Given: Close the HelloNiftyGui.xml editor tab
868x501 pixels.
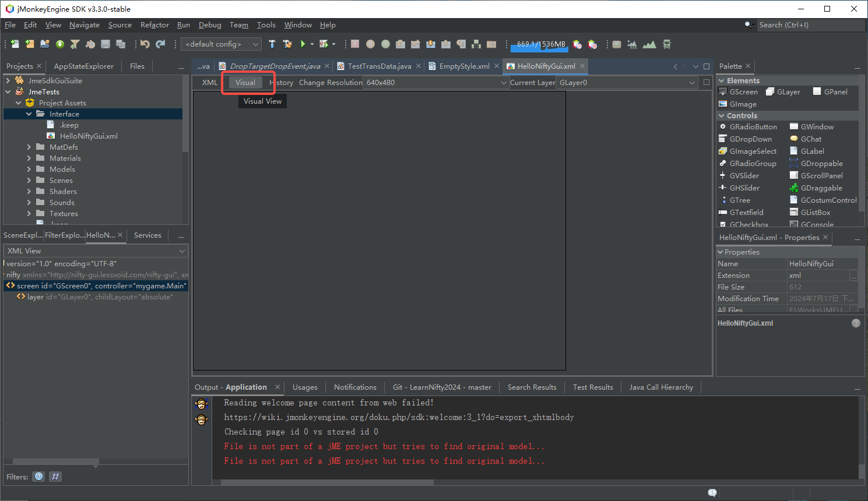Looking at the screenshot, I should pyautogui.click(x=582, y=66).
